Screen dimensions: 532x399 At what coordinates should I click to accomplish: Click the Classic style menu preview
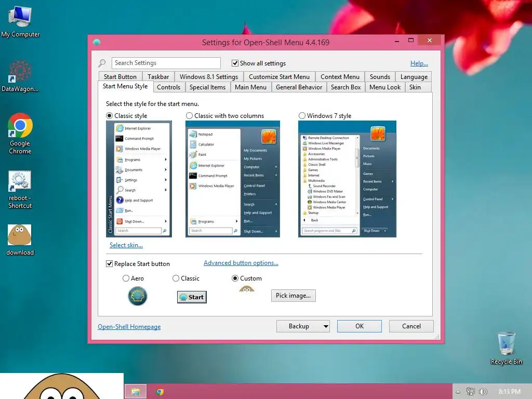pos(139,179)
